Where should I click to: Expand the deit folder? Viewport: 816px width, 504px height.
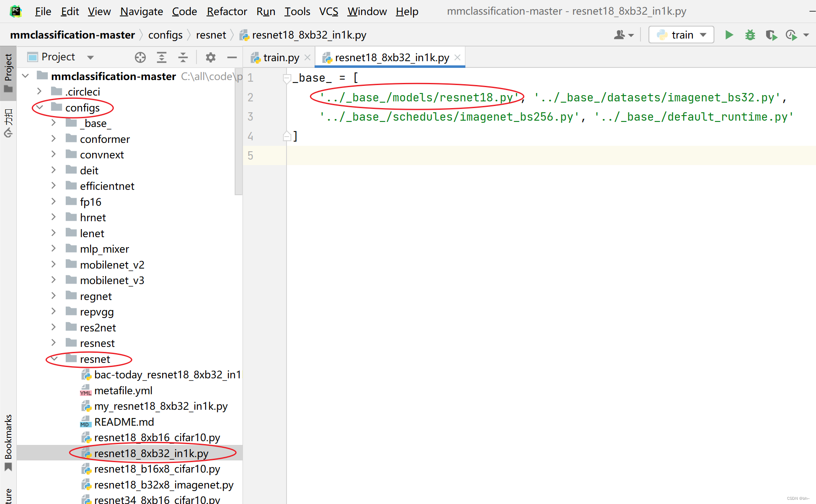coord(53,170)
